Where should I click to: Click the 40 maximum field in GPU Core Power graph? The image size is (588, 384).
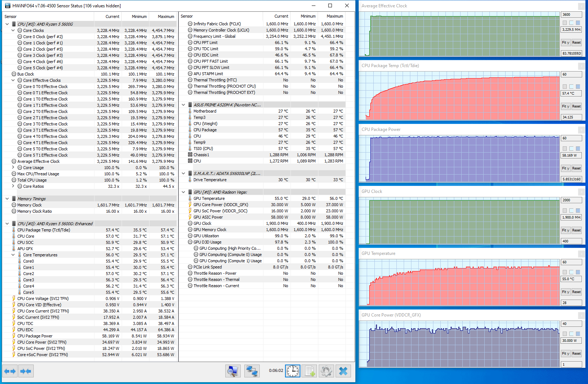pos(572,324)
